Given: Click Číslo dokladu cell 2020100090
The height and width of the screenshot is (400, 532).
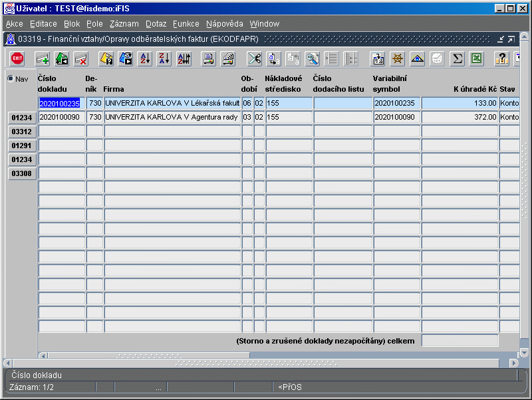Looking at the screenshot, I should click(62, 117).
